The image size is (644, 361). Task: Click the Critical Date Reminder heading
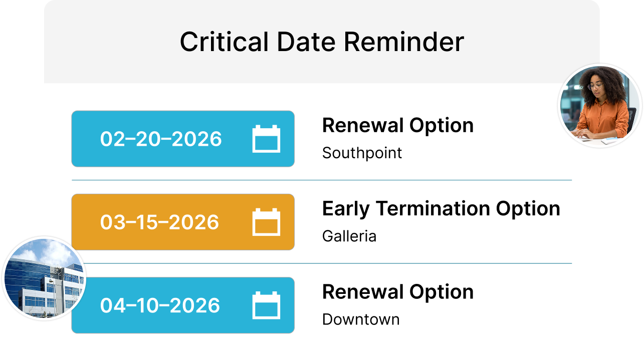[x=322, y=42]
